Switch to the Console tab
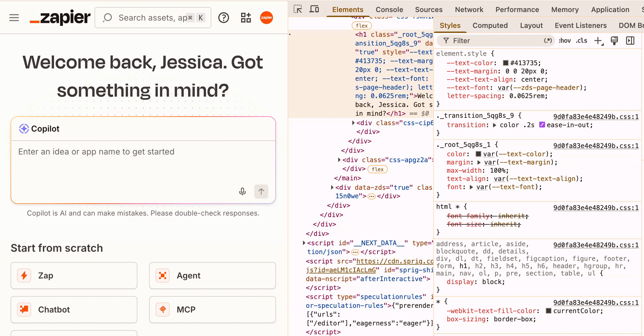Image resolution: width=644 pixels, height=336 pixels. 389,10
